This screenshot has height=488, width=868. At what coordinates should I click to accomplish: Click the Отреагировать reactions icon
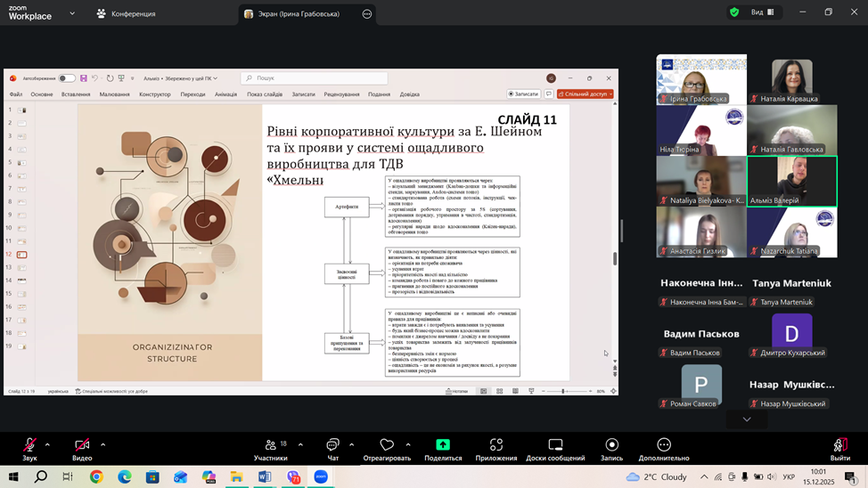387,445
